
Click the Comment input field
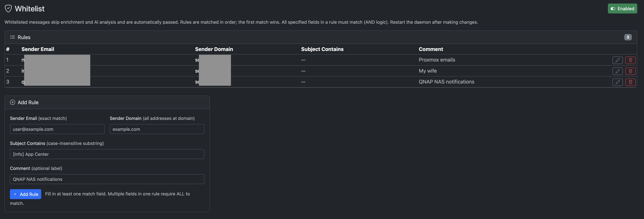[107, 179]
